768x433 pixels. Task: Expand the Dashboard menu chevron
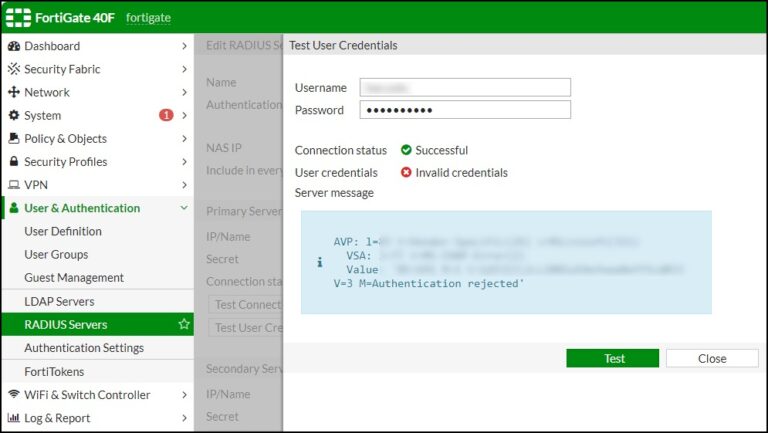click(184, 46)
